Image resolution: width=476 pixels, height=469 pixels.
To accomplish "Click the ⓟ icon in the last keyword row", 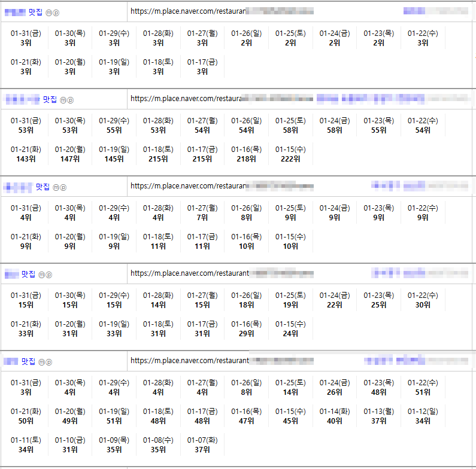I will 49,362.
